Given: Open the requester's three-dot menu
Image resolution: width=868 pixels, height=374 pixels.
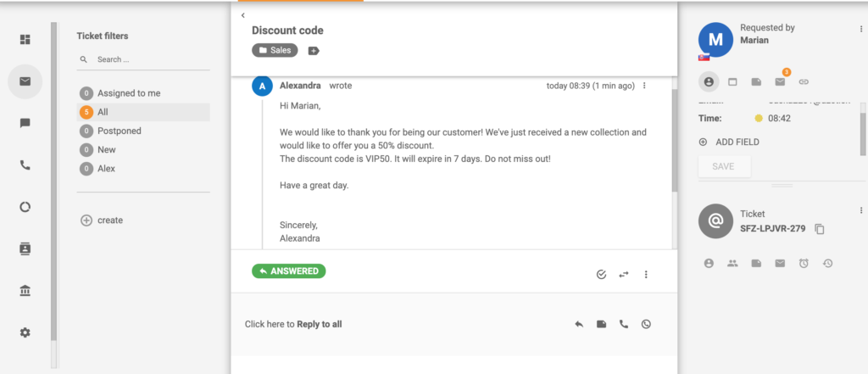Looking at the screenshot, I should (x=861, y=29).
